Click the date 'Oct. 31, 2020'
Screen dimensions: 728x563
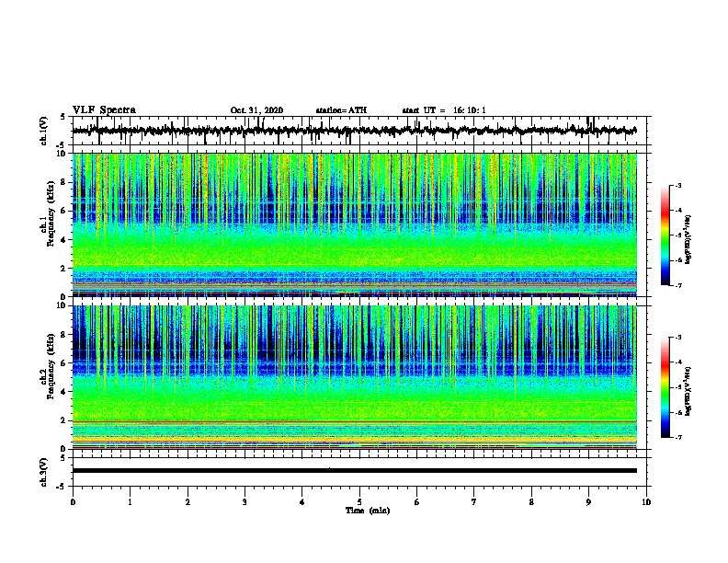pos(256,110)
